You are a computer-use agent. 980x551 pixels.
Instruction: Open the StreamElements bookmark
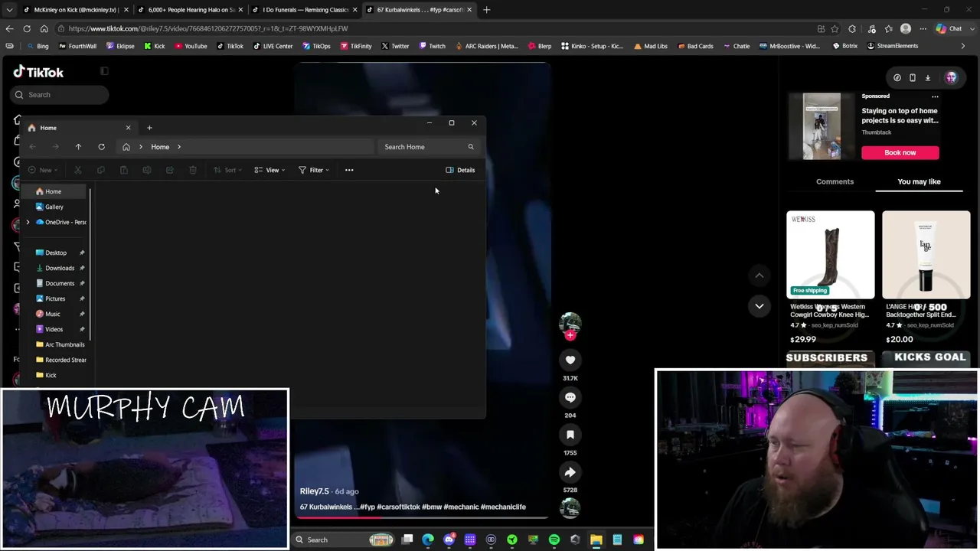coord(893,46)
